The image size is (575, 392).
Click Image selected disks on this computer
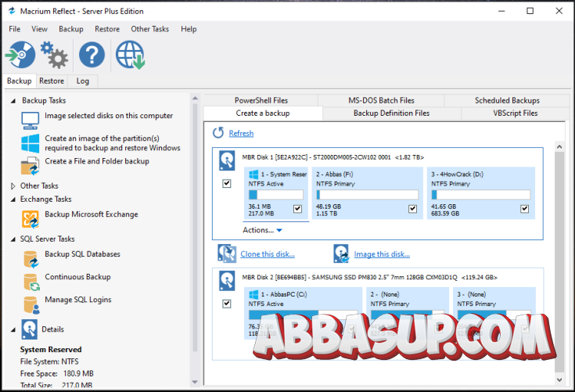pos(109,116)
